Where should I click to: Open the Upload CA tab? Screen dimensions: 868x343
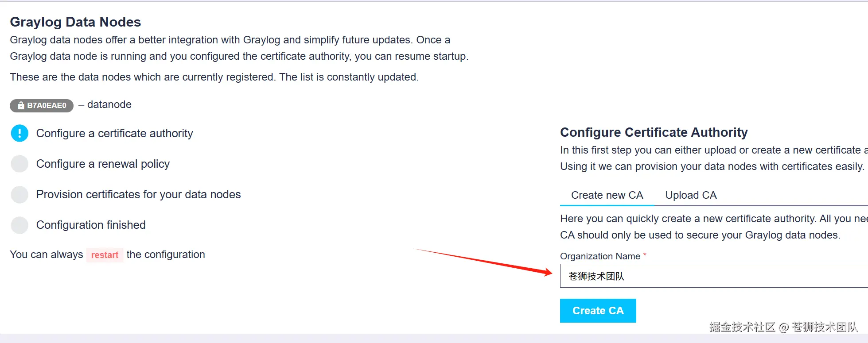tap(691, 195)
